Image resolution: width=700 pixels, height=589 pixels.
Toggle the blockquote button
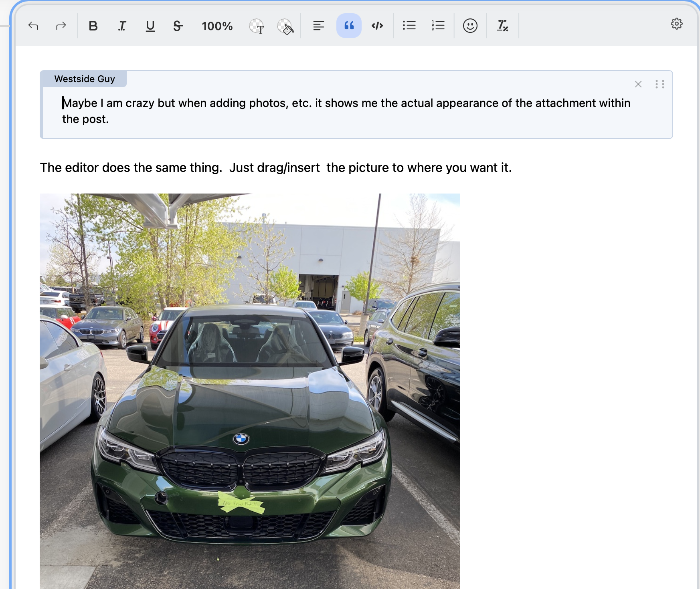(349, 26)
